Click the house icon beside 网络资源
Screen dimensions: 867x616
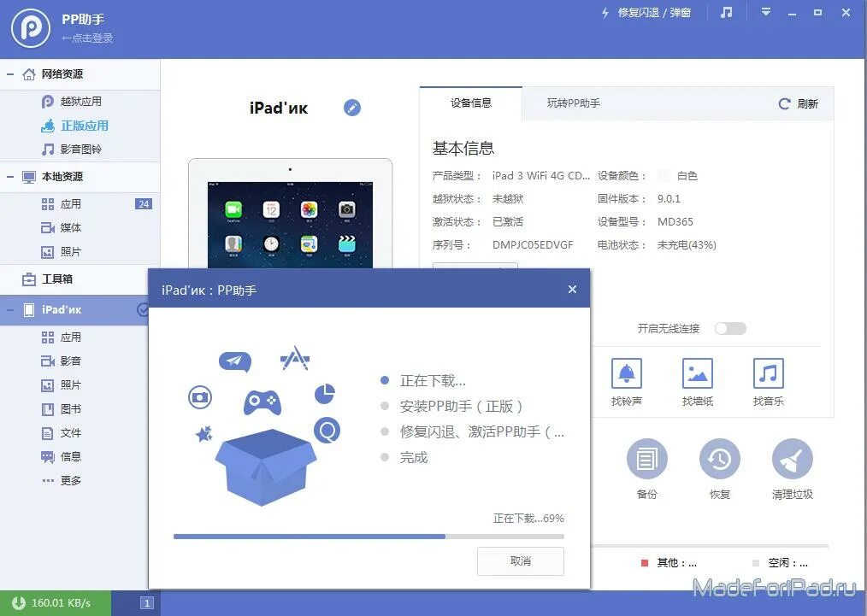[29, 74]
